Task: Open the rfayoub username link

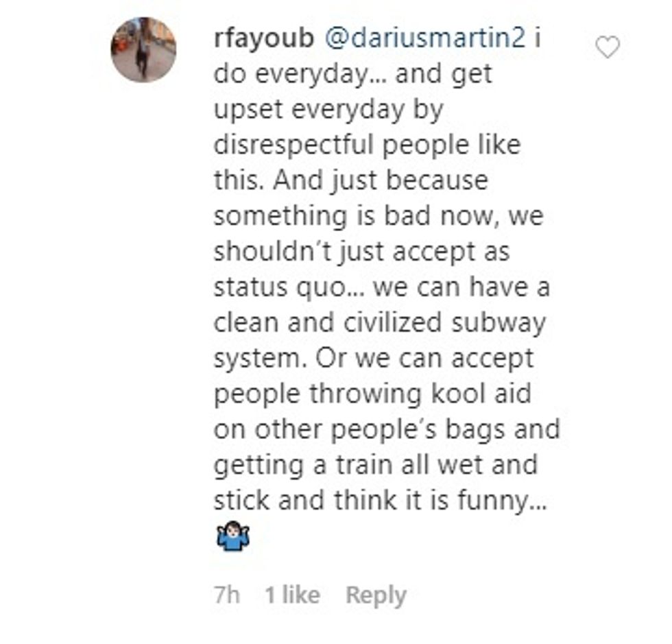Action: tap(264, 38)
